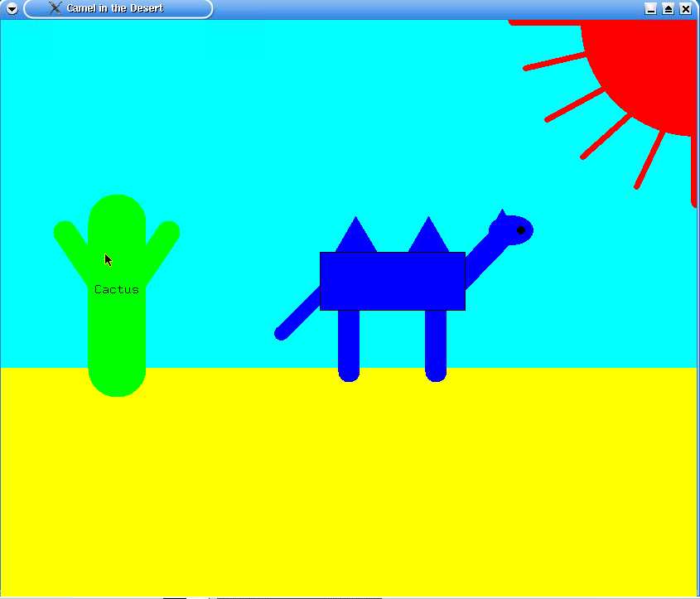Click the 'Cactus' label text
The image size is (700, 599).
click(x=117, y=290)
